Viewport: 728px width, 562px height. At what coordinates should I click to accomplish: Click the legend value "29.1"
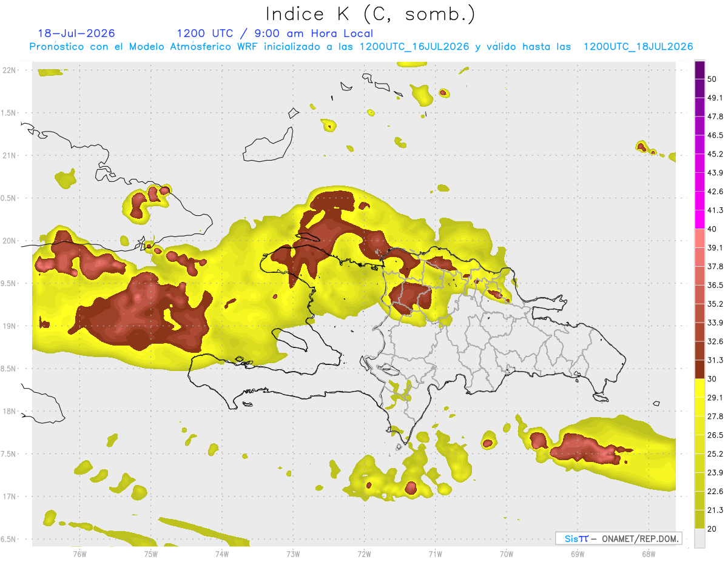(715, 397)
